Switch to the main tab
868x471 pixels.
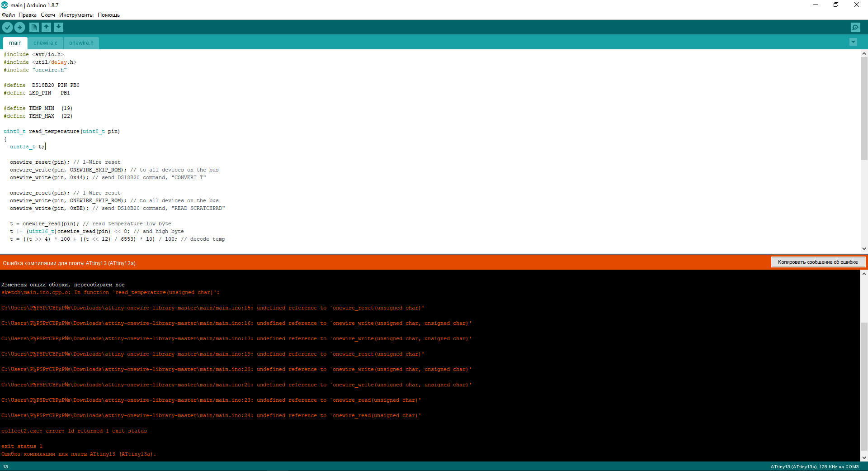[x=15, y=43]
